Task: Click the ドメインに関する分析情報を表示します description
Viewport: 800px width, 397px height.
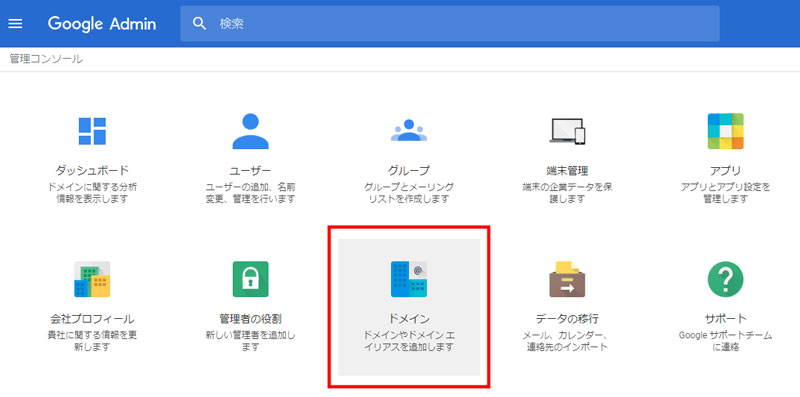Action: pyautogui.click(x=92, y=193)
